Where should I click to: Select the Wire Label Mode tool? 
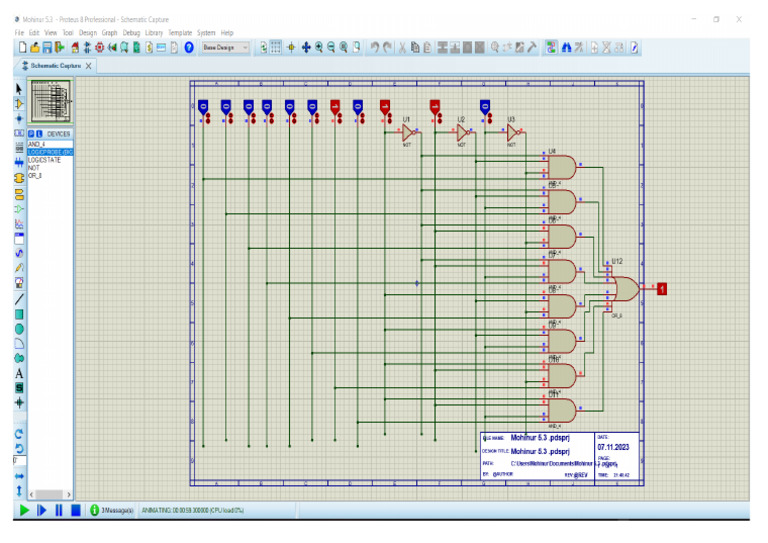click(x=19, y=133)
